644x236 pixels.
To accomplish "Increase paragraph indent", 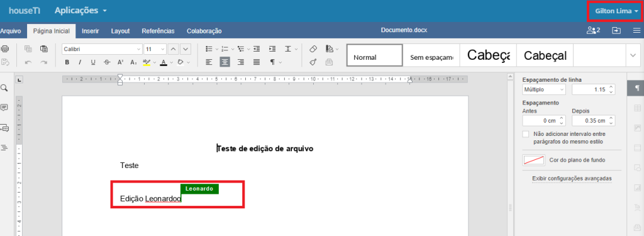I will 272,49.
